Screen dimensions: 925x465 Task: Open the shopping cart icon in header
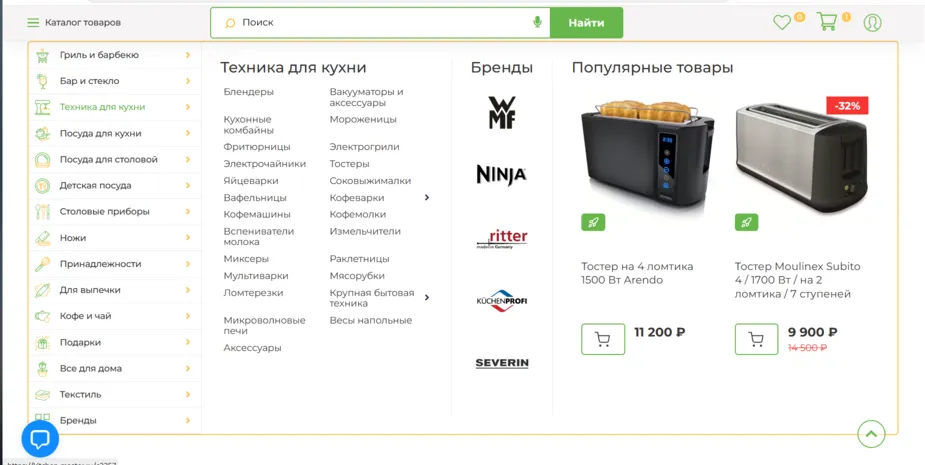pos(827,22)
